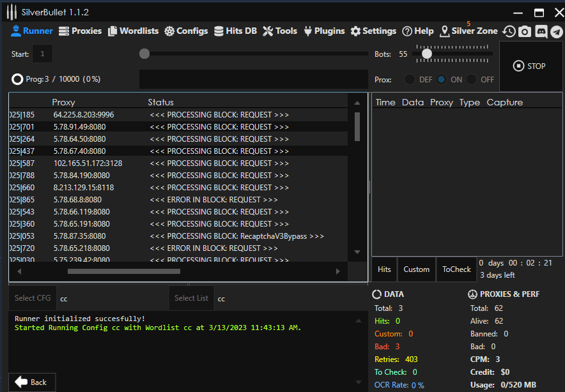
Task: Click the camera screenshot icon
Action: click(x=525, y=31)
